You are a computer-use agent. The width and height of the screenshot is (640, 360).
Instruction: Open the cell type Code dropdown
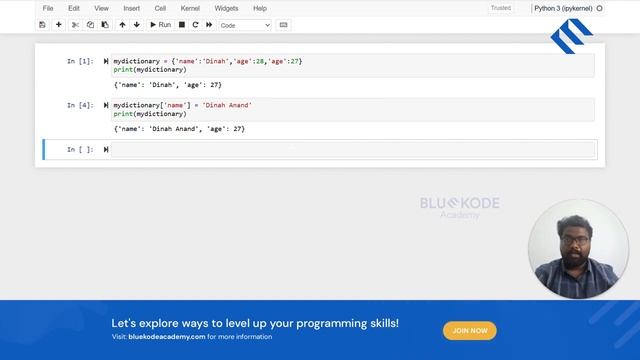point(245,25)
